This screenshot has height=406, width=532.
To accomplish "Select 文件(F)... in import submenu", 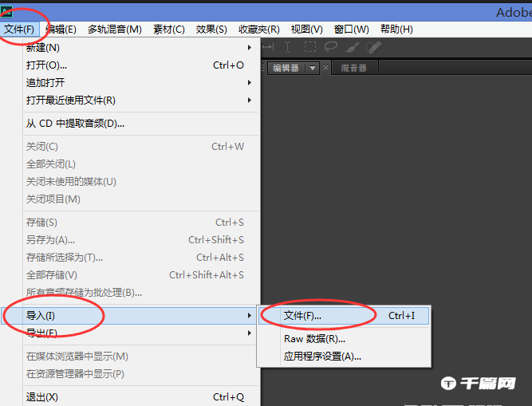I will [x=344, y=316].
